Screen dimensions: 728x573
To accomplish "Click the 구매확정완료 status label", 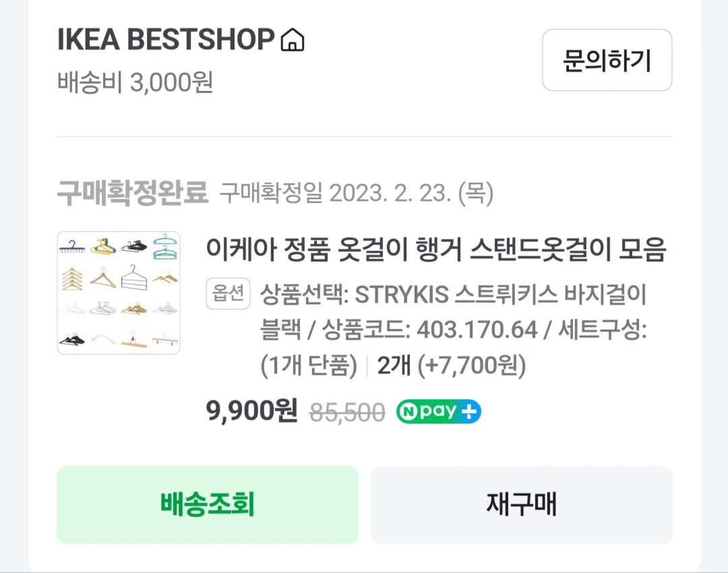I will [x=132, y=193].
